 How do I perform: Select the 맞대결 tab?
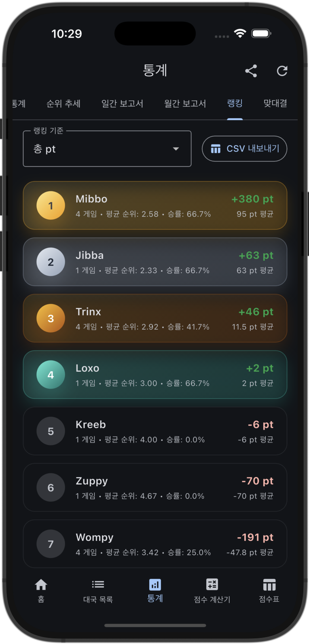[275, 104]
